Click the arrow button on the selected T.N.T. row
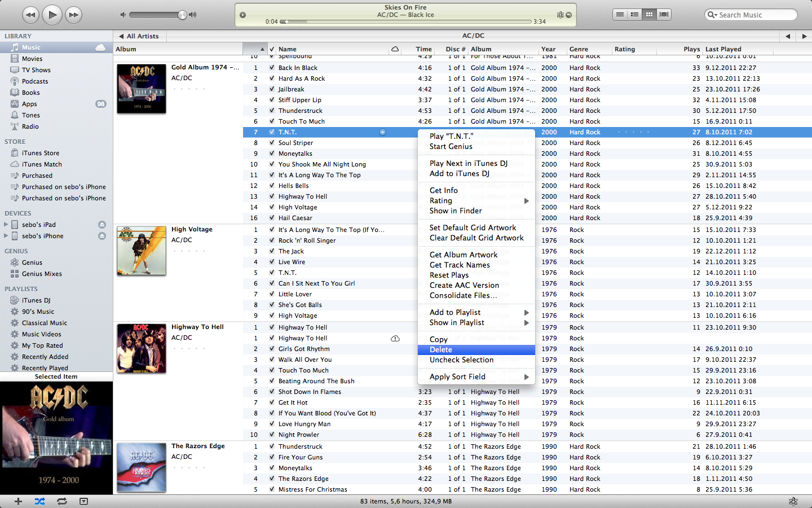The width and height of the screenshot is (812, 508). point(382,132)
